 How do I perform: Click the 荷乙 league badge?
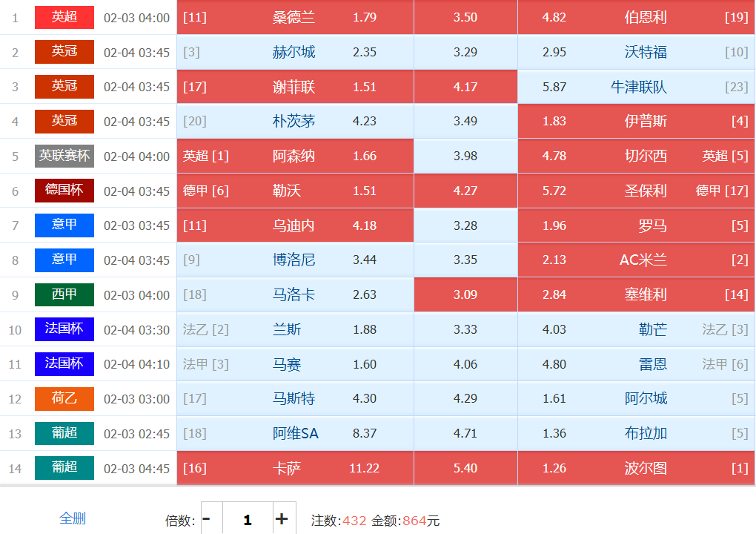64,399
